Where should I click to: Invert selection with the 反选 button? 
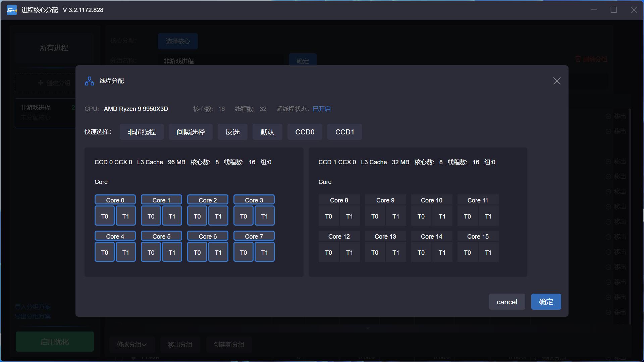[232, 132]
